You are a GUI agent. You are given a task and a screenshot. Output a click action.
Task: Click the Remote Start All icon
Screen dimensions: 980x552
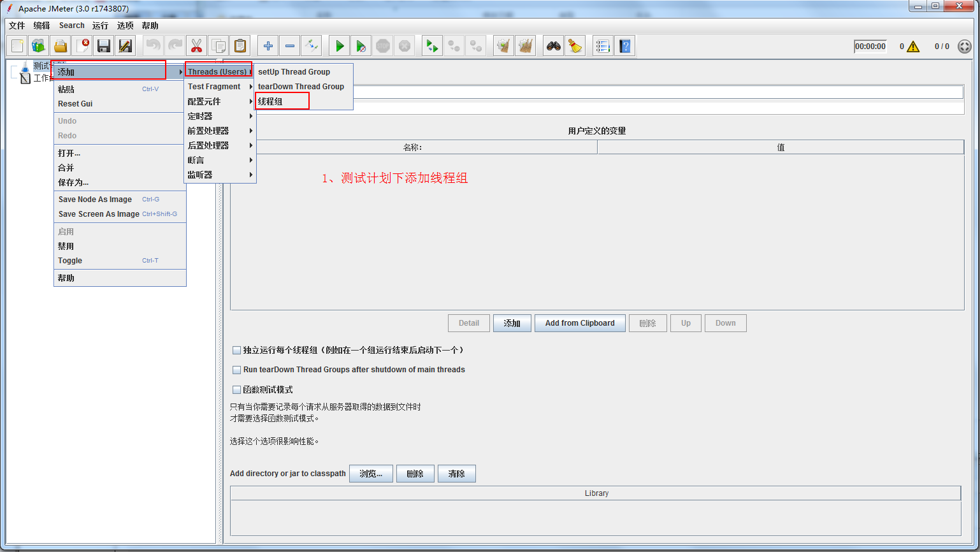click(x=433, y=46)
